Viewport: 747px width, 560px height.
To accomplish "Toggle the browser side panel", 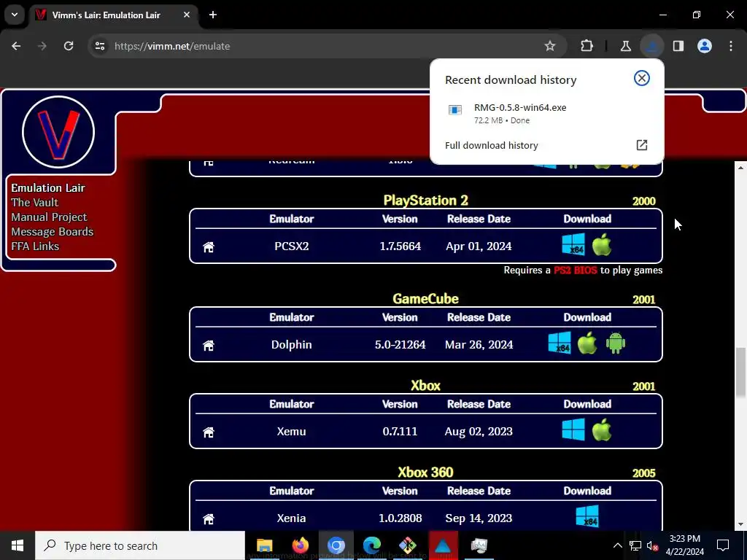I will tap(678, 46).
